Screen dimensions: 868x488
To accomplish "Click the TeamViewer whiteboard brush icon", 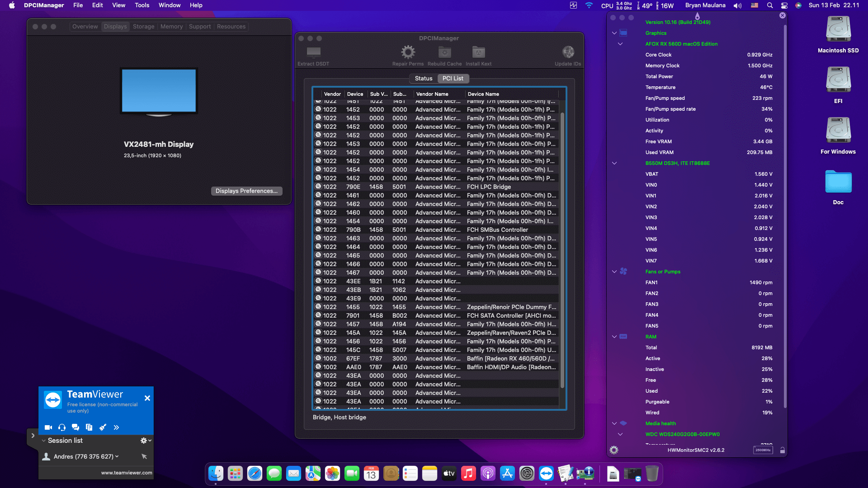I will [x=103, y=427].
